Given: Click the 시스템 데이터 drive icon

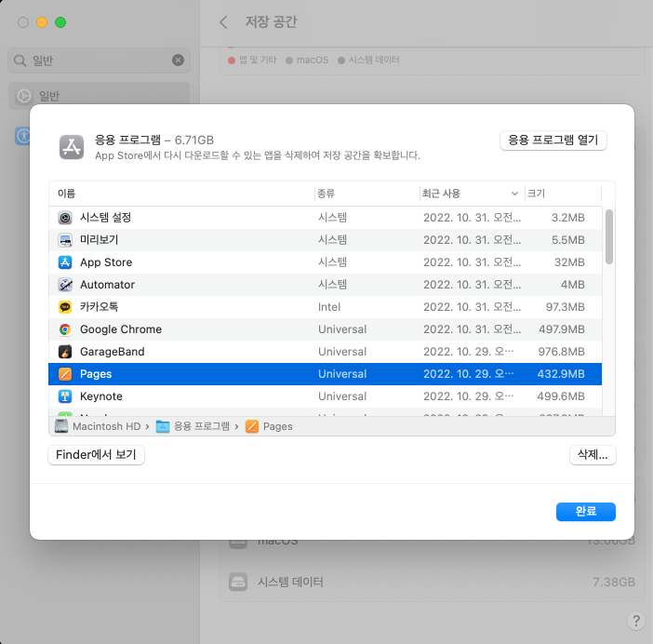Looking at the screenshot, I should pyautogui.click(x=238, y=582).
